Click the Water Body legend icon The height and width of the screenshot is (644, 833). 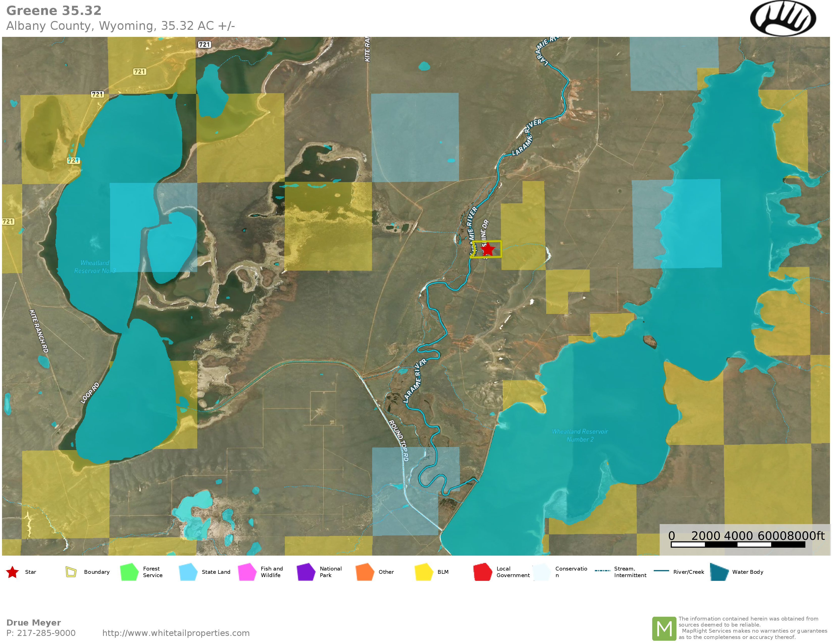pos(719,572)
